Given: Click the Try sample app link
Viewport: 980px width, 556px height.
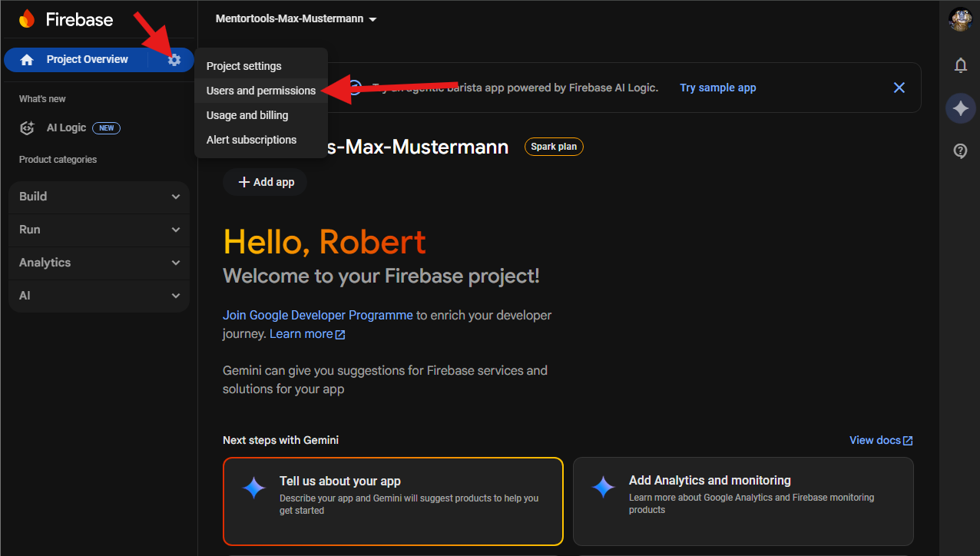Looking at the screenshot, I should (718, 88).
